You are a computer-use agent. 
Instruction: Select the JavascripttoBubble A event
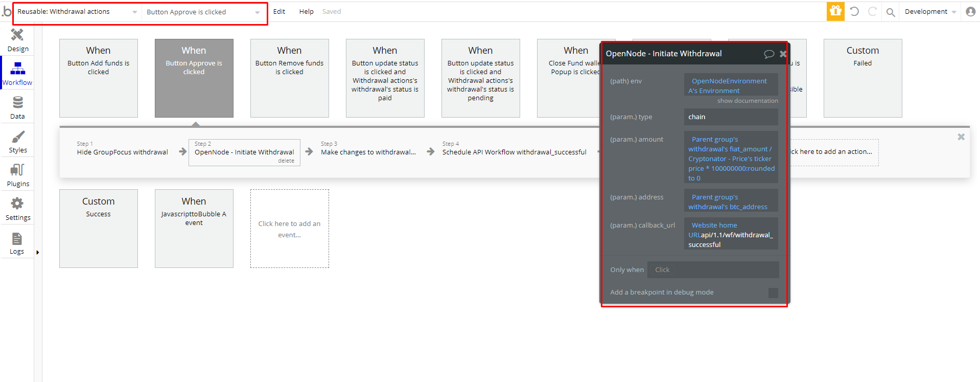pyautogui.click(x=194, y=229)
